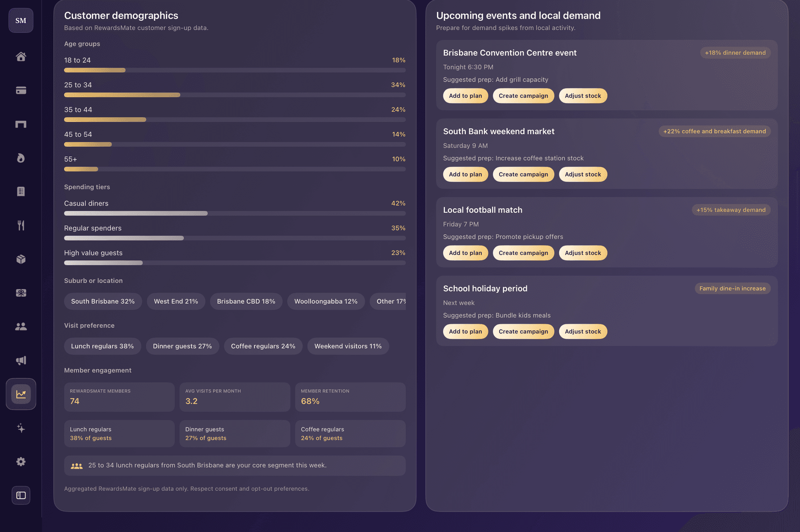This screenshot has width=800, height=532.
Task: Click the +22% coffee and breakfast demand badge
Action: pos(715,131)
